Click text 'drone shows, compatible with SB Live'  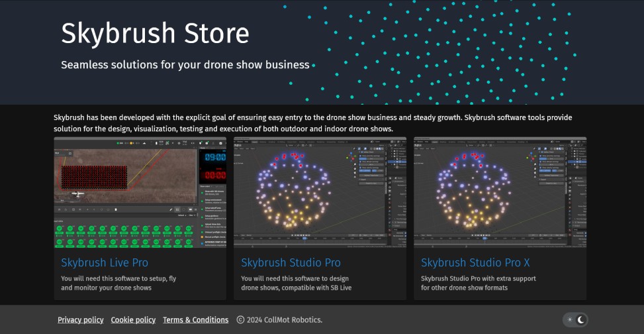click(296, 288)
